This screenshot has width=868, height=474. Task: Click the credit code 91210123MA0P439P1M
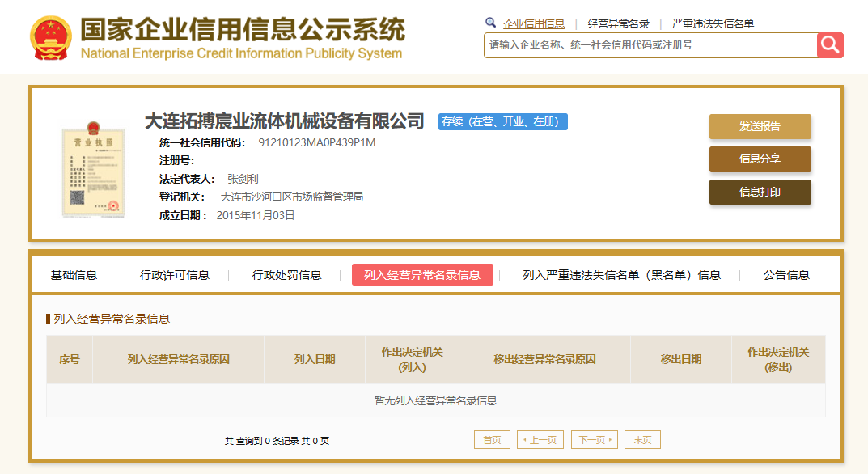tap(316, 143)
